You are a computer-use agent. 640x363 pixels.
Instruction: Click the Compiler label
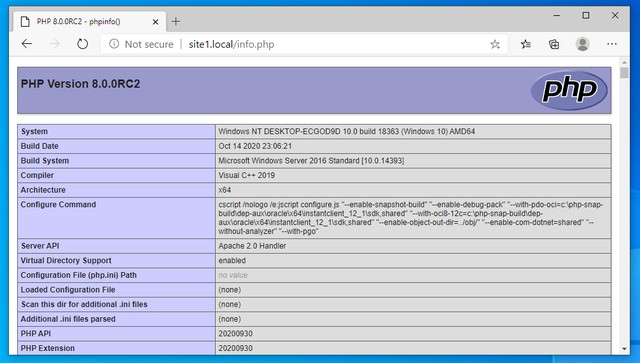point(37,175)
